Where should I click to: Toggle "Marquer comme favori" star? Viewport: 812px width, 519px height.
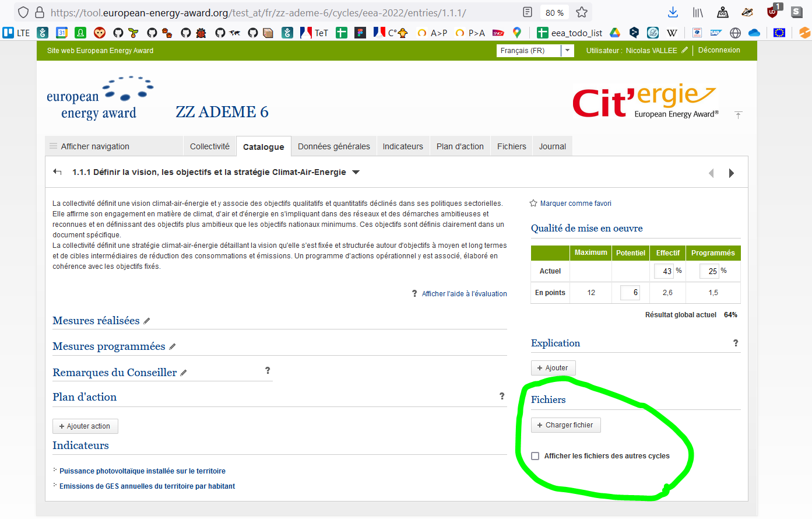(x=533, y=203)
